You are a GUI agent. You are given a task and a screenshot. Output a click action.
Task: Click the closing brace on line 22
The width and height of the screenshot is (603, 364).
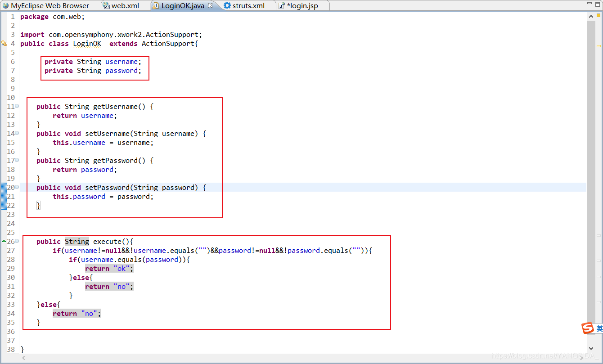(39, 206)
